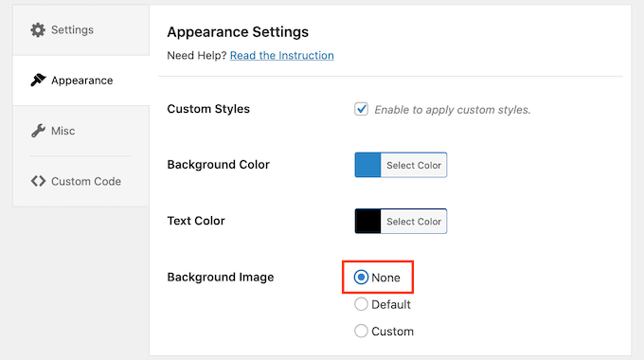This screenshot has width=644, height=360.
Task: Choose the Default background image option
Action: [361, 304]
